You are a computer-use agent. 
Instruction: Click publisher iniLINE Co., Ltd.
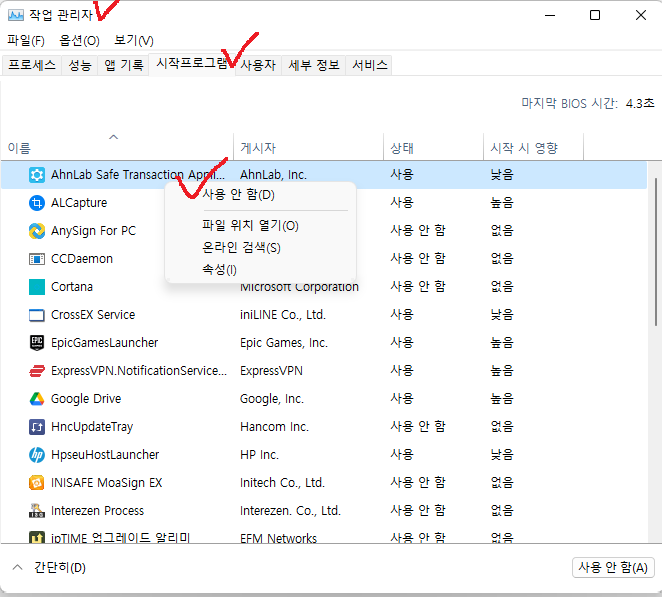pos(283,315)
